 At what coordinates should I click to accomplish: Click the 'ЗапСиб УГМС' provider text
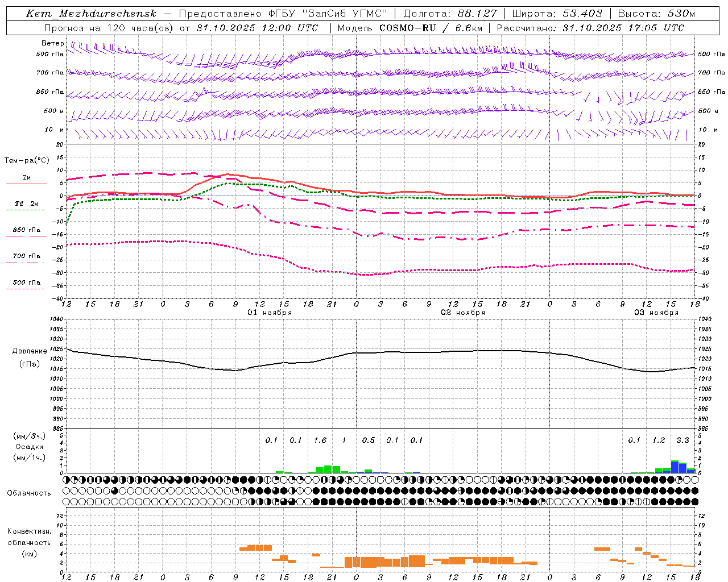coord(345,14)
